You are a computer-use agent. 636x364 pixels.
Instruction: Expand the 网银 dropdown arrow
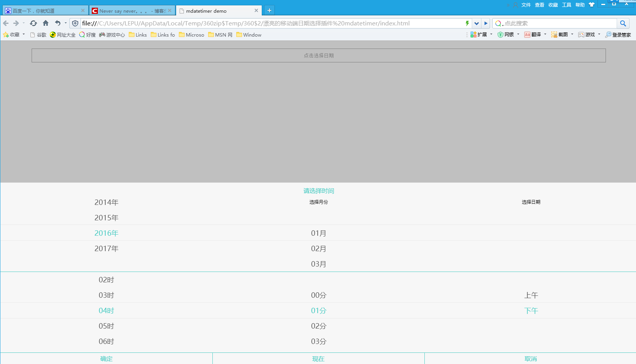[x=518, y=34]
